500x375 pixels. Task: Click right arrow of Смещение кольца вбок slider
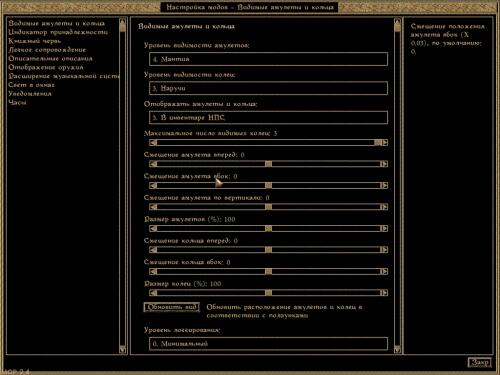point(384,271)
